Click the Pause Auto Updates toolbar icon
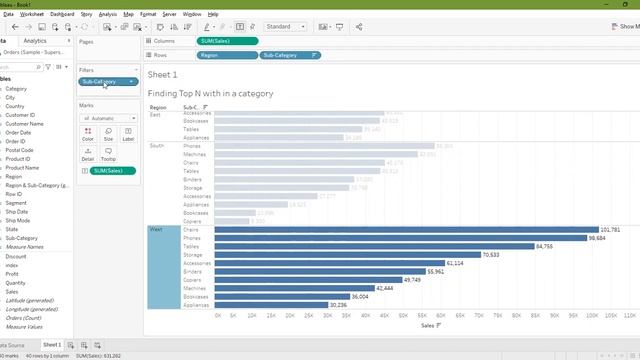Image resolution: width=640 pixels, height=360 pixels. (x=68, y=27)
